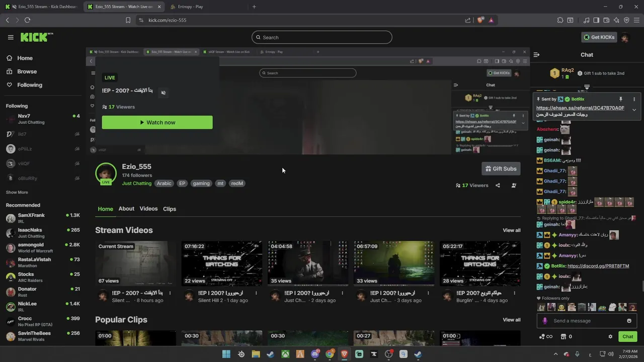The height and width of the screenshot is (362, 644).
Task: Open chat settings gear icon
Action: 610,337
